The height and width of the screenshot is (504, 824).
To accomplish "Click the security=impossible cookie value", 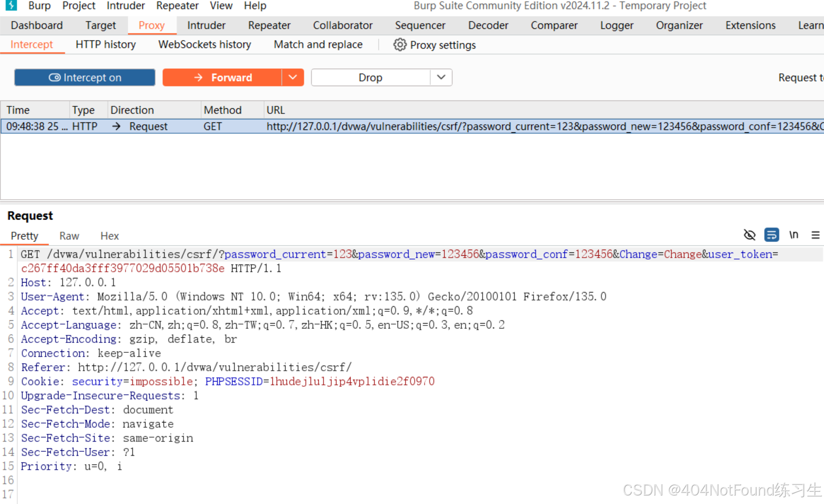I will pos(161,381).
